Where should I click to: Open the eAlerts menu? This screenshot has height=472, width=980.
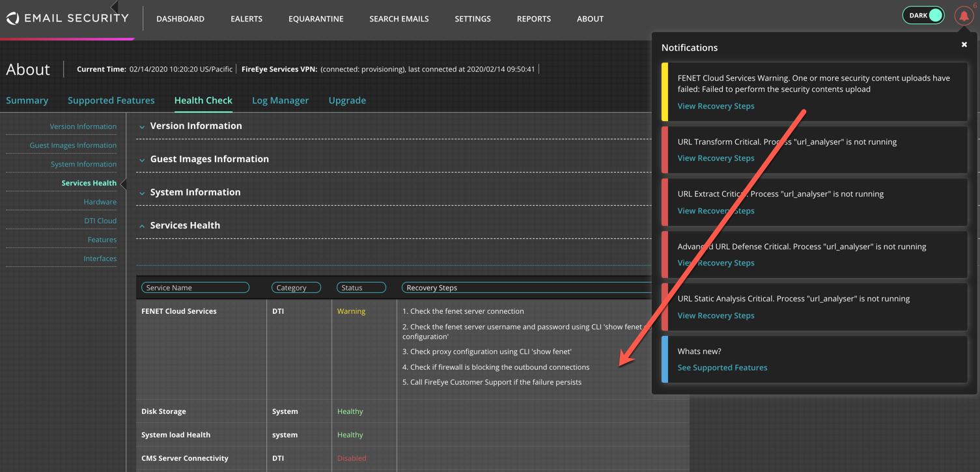tap(246, 19)
